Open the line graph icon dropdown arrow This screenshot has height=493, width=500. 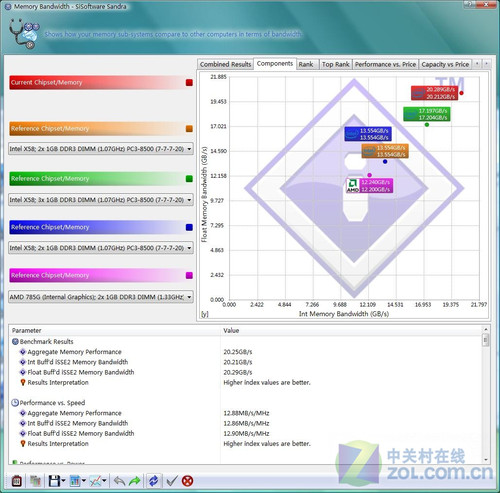coord(104,481)
